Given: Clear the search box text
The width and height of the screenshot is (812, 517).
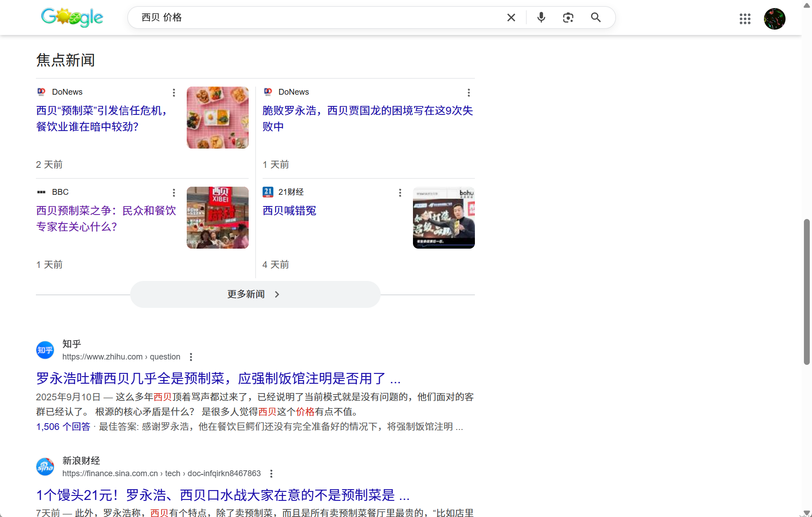Looking at the screenshot, I should pyautogui.click(x=511, y=18).
